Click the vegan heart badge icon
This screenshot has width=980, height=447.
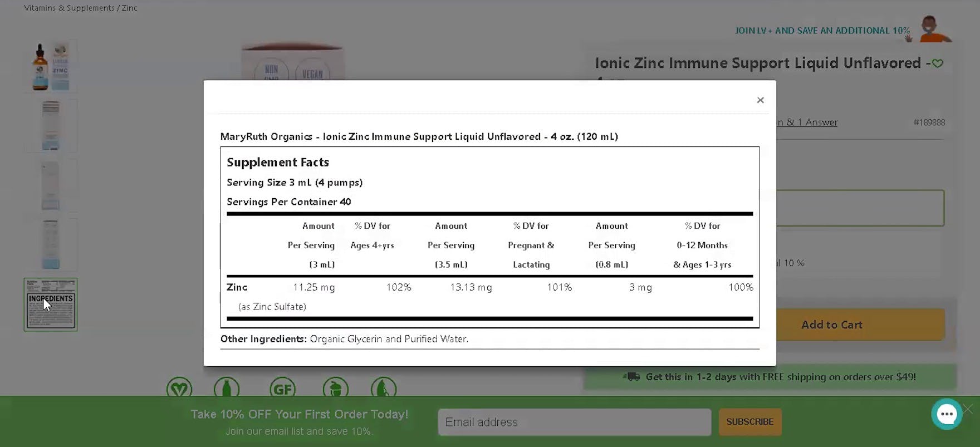point(179,388)
